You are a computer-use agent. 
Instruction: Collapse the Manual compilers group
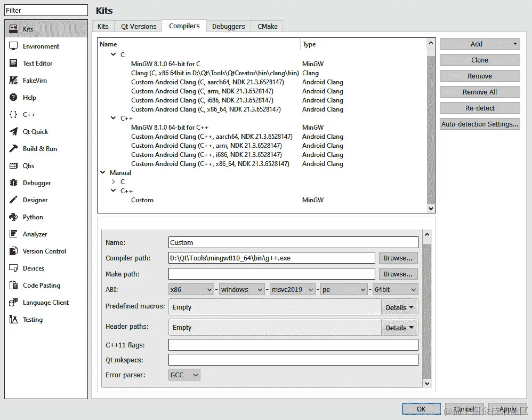pos(103,172)
